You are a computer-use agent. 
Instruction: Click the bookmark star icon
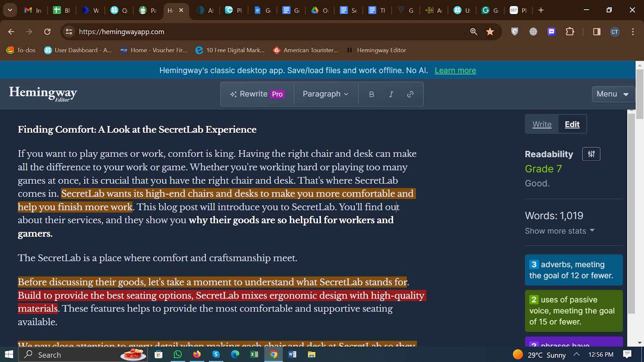(x=490, y=32)
